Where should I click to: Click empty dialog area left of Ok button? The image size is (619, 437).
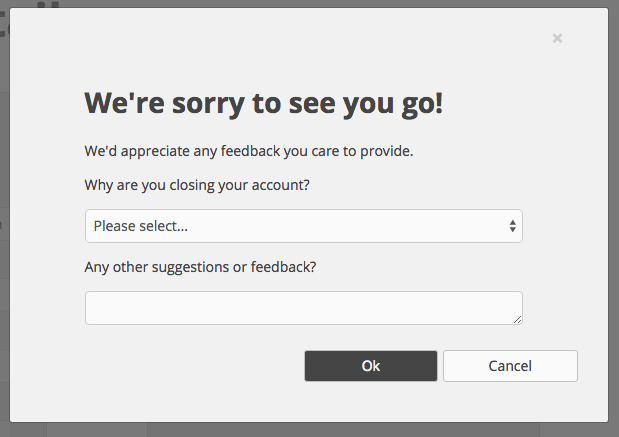click(193, 366)
